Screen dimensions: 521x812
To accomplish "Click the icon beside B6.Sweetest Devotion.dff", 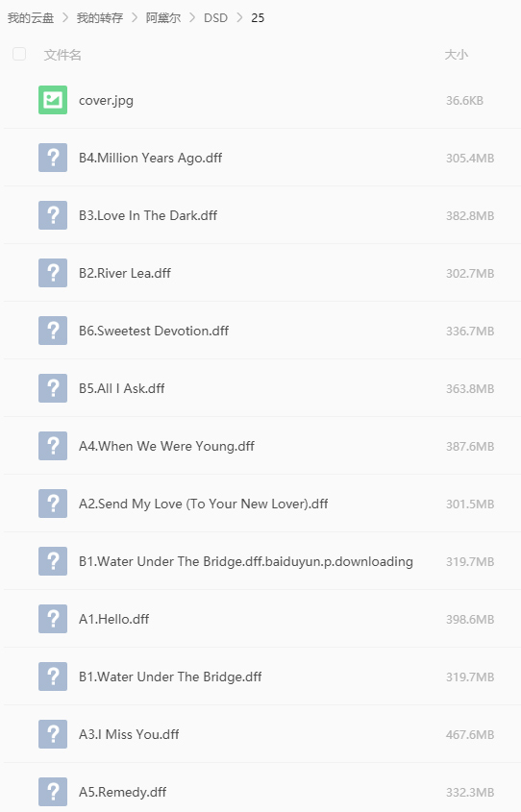I will (53, 331).
